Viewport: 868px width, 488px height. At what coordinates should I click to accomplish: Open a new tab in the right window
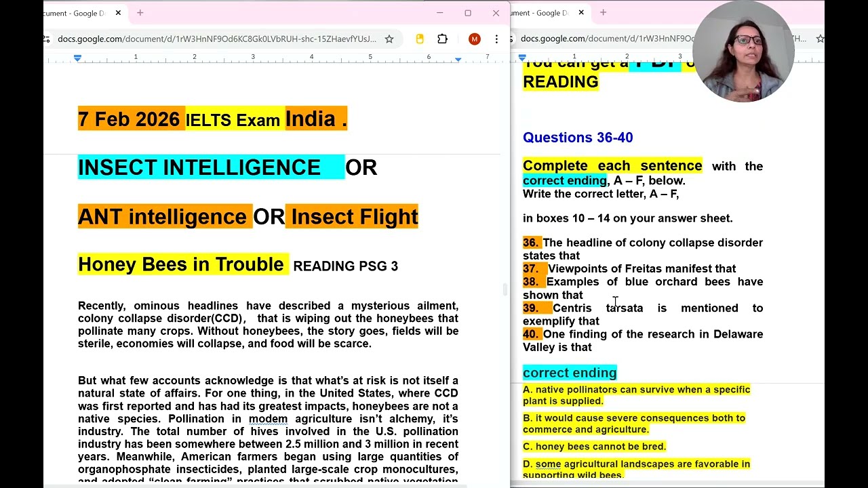(603, 13)
